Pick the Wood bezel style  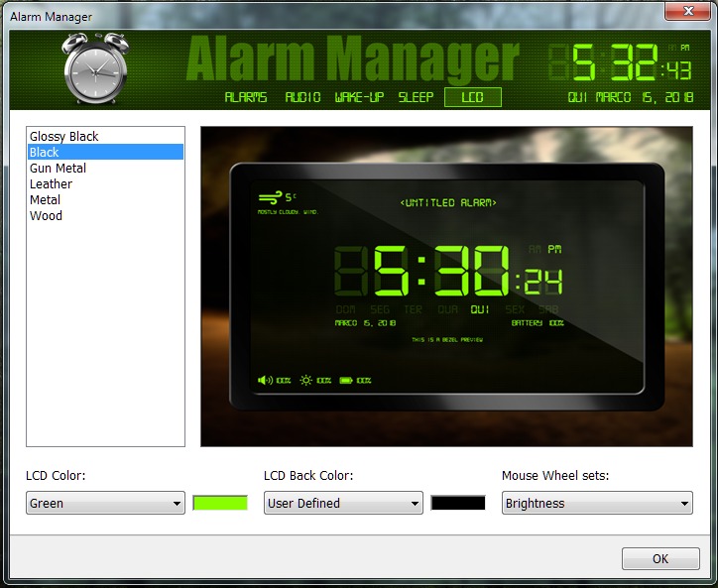click(x=46, y=215)
